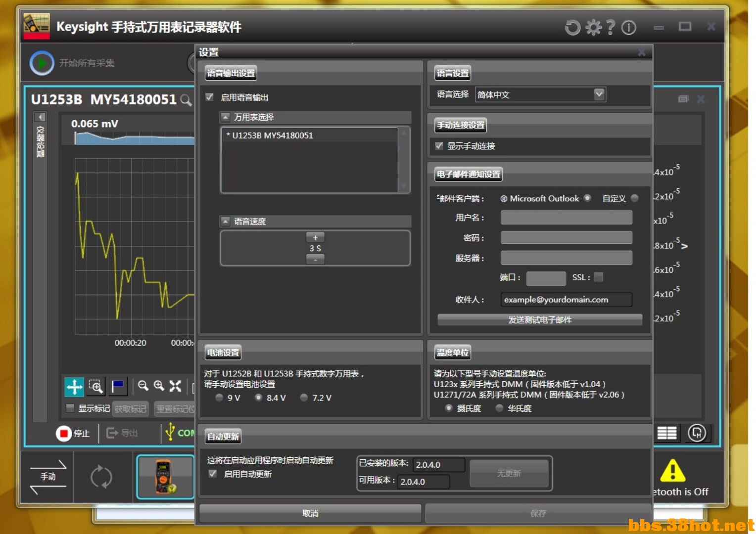The image size is (756, 534).
Task: Open the info icon in title bar
Action: (628, 27)
